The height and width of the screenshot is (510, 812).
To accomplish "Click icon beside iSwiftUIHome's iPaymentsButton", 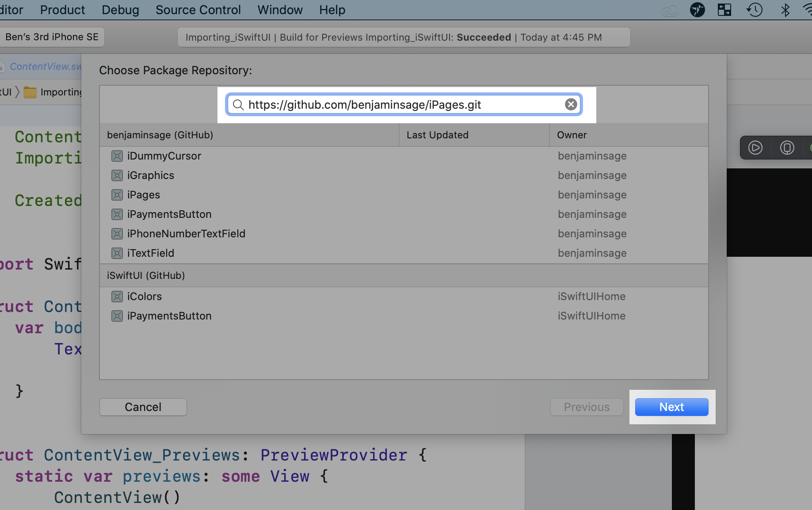I will coord(117,316).
